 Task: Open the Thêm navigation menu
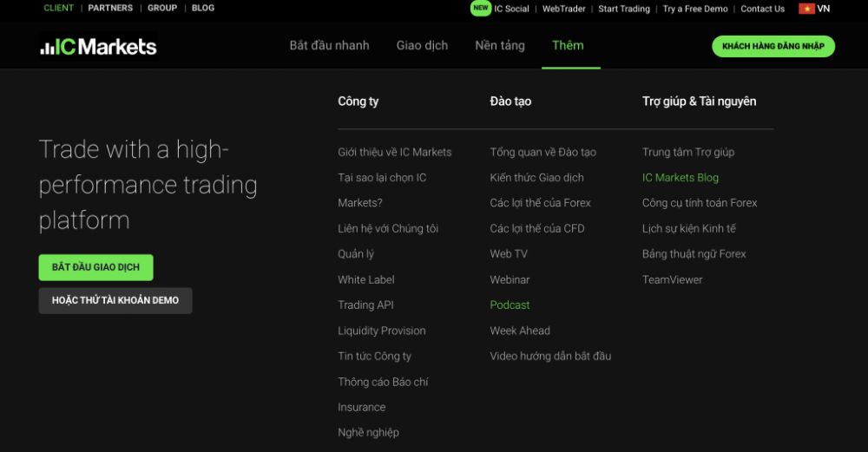[568, 45]
